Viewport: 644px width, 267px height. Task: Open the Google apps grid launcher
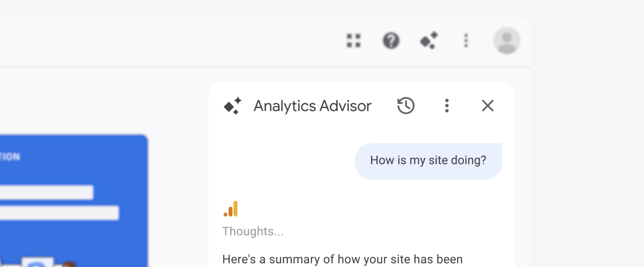[x=354, y=41]
